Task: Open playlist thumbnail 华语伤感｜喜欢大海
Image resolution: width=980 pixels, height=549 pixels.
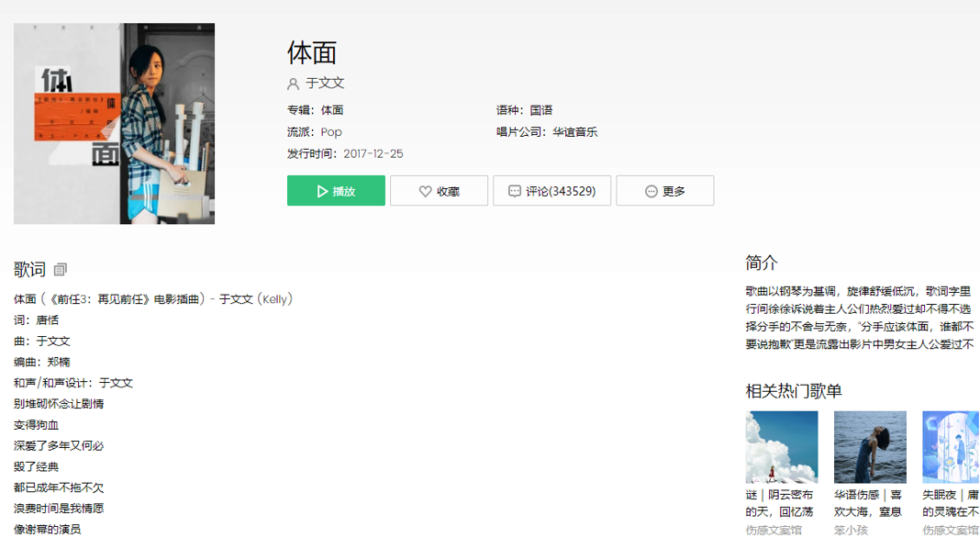Action: (870, 447)
